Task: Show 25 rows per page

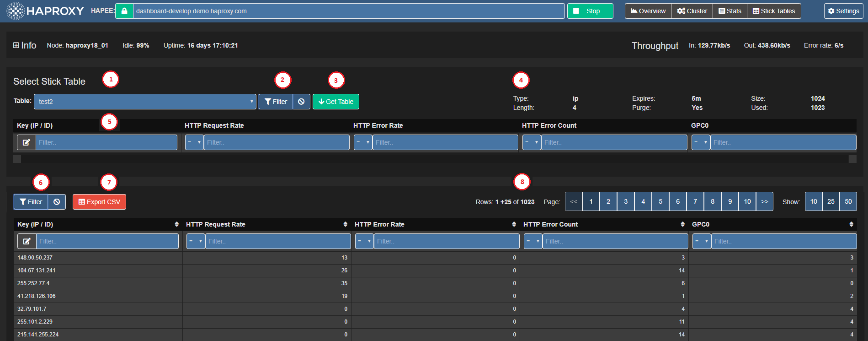Action: [x=831, y=202]
